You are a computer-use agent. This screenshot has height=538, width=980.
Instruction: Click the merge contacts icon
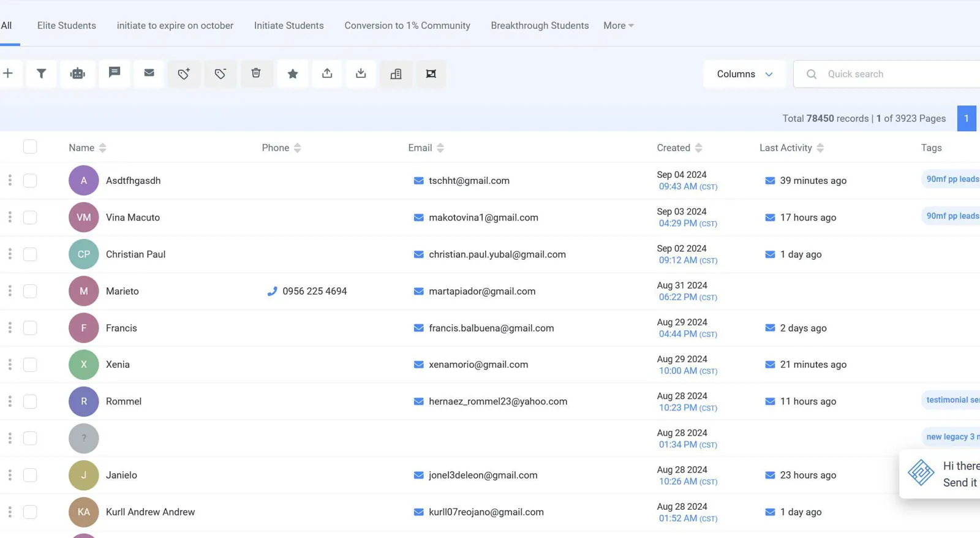pyautogui.click(x=431, y=74)
